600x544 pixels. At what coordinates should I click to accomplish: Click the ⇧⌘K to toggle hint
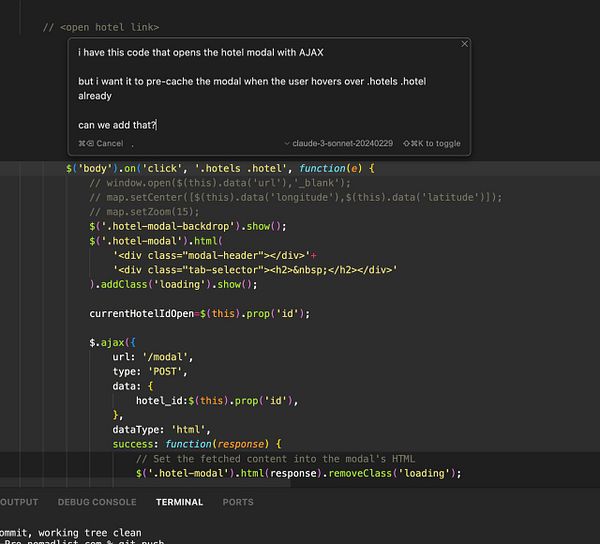[x=432, y=143]
